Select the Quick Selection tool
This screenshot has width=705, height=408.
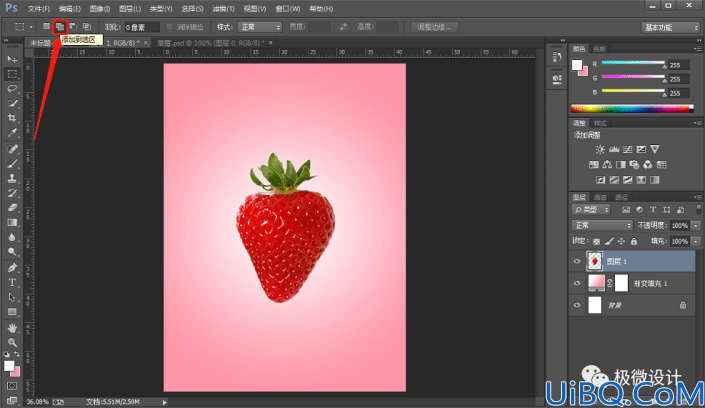[12, 103]
